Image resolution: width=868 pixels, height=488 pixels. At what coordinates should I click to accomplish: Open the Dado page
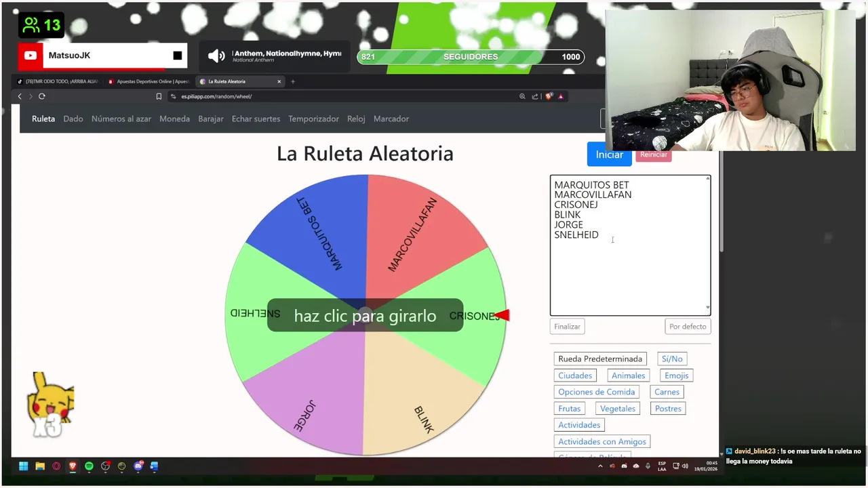click(73, 119)
